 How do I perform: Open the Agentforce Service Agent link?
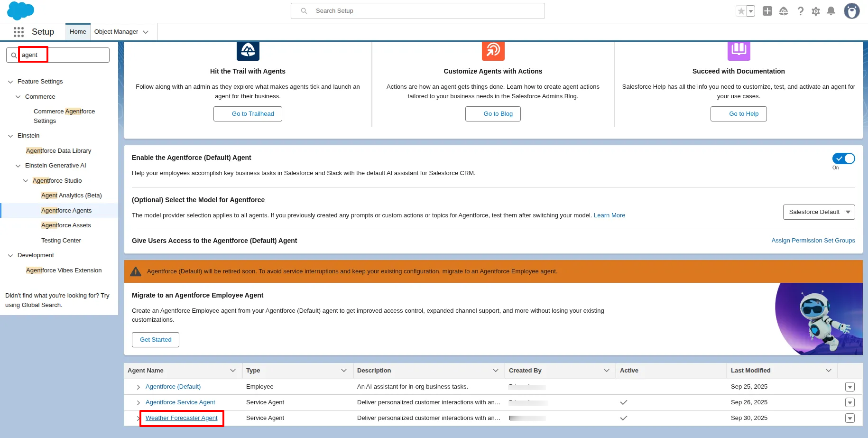(x=180, y=402)
